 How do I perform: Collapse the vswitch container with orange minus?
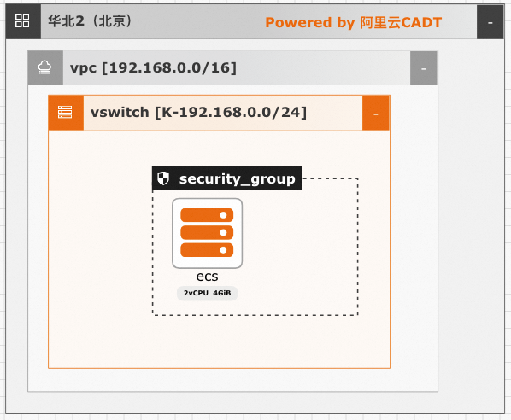376,114
